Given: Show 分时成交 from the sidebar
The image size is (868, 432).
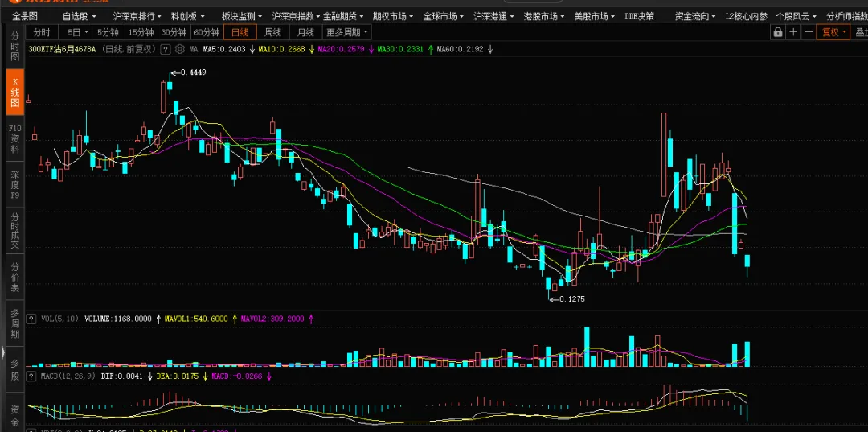Looking at the screenshot, I should point(15,230).
